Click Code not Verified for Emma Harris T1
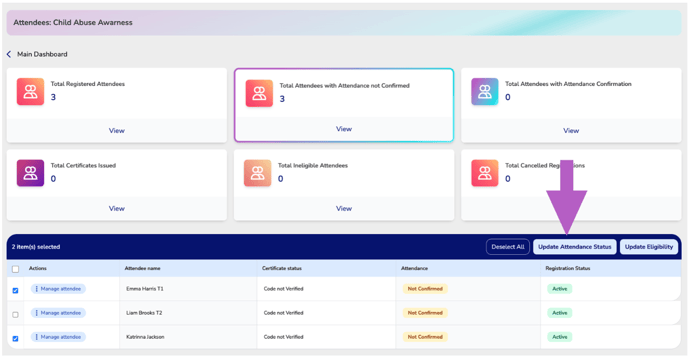This screenshot has height=363, width=688. 283,289
